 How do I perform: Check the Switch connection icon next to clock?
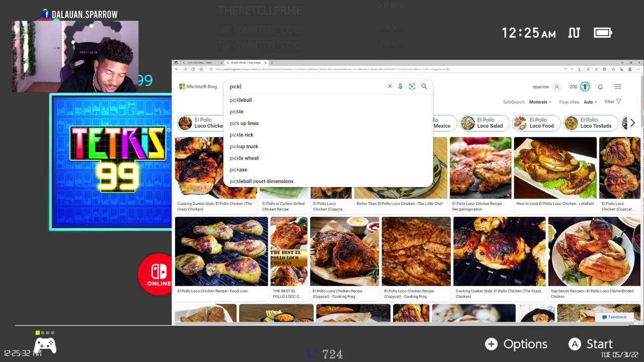click(x=574, y=33)
